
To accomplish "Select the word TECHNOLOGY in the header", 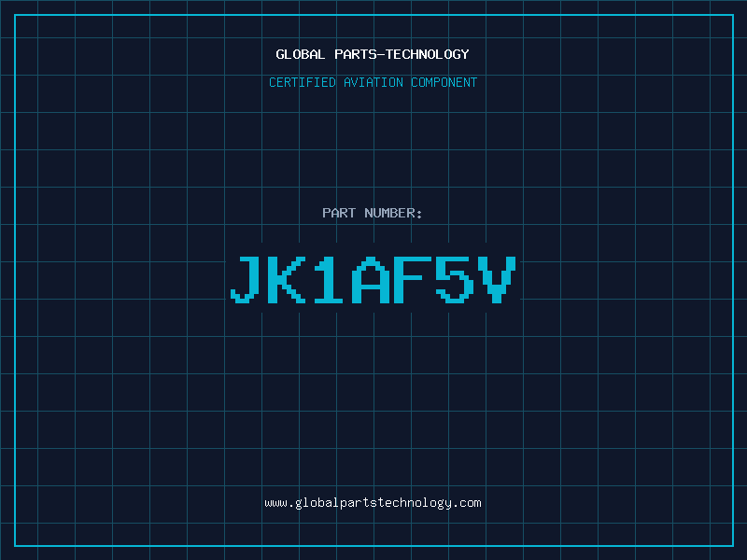I will coord(428,54).
